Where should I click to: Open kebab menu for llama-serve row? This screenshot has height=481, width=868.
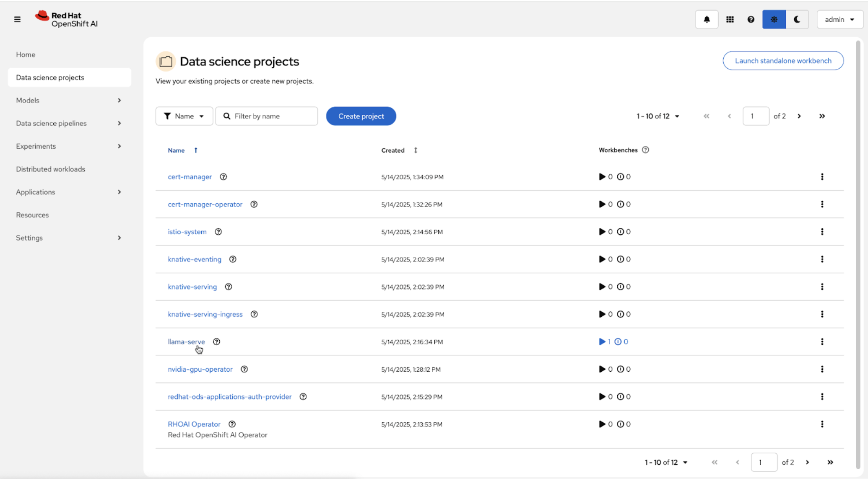[x=822, y=342]
